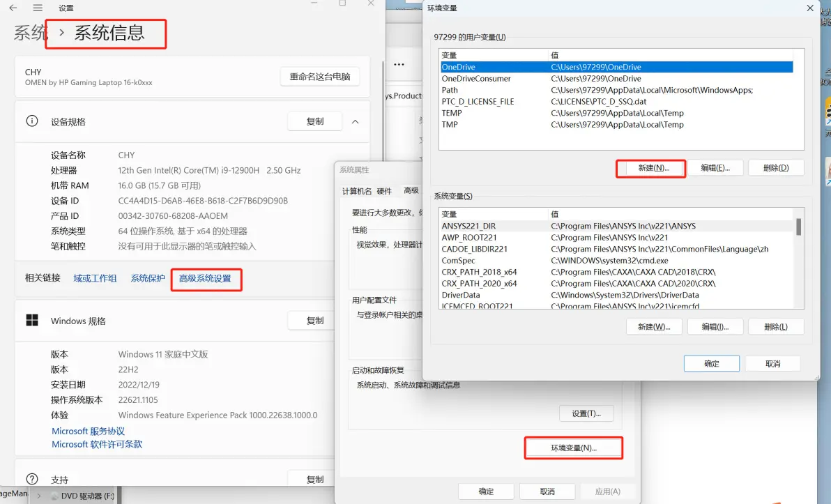Open Microsoft 软件许可条款 link

[97, 444]
